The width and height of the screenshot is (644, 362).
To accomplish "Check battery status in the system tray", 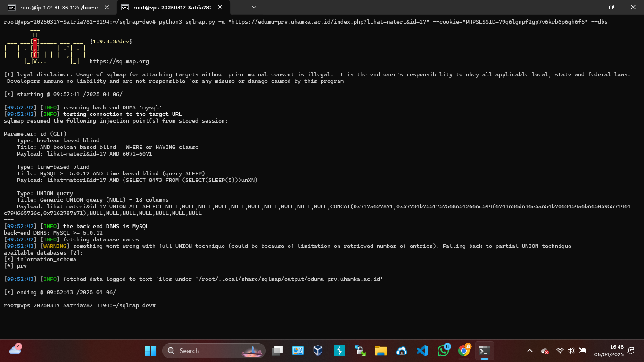I will coord(583,351).
